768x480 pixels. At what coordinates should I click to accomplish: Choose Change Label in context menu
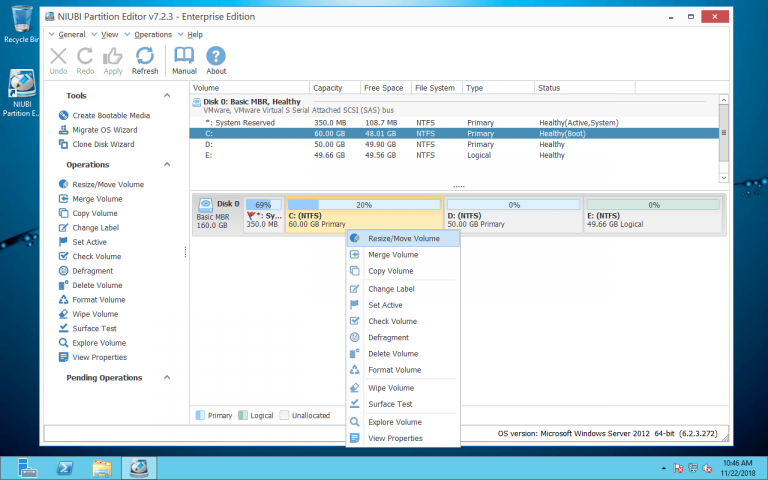coord(403,289)
